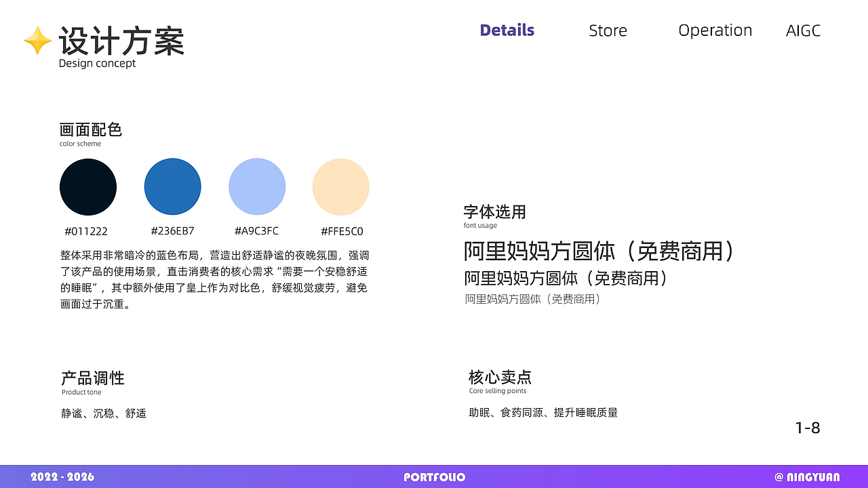Select the largest 阿里妈妈方圆体 font sample
Viewport: 868px width, 488px height.
(599, 251)
